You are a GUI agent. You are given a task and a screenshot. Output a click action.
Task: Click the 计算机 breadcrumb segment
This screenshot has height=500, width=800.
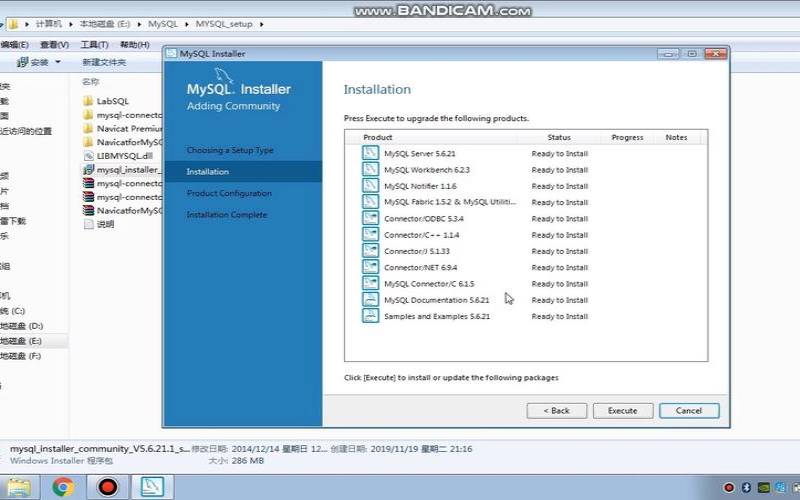point(48,24)
